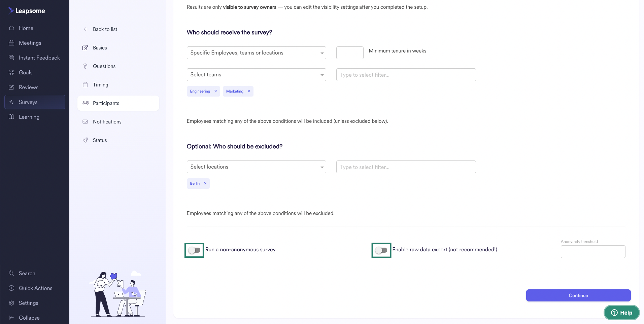The image size is (644, 324).
Task: Open Goals via its target icon
Action: [x=11, y=72]
